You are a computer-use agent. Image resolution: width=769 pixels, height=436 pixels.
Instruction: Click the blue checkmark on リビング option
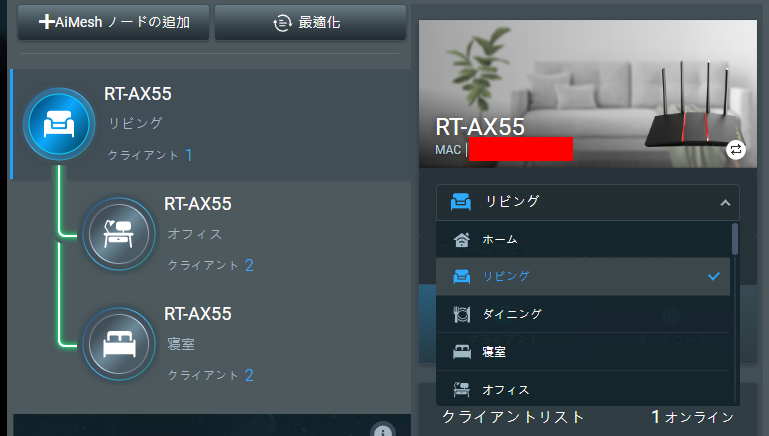coord(714,277)
